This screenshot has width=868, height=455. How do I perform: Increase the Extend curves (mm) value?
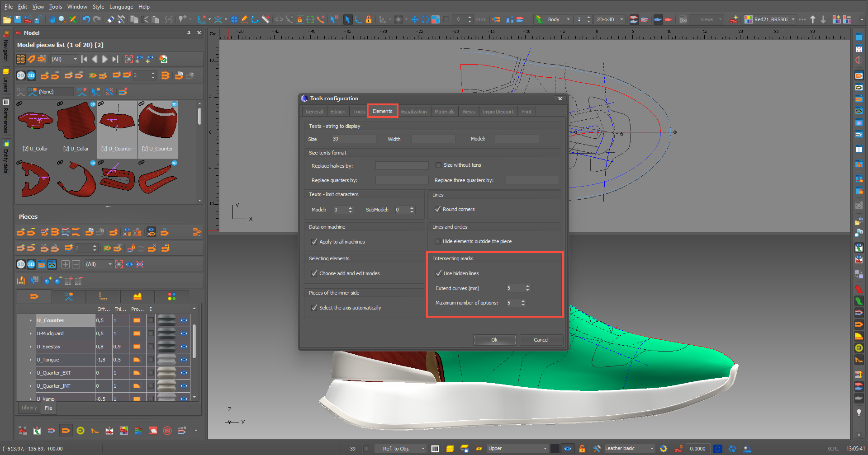(x=527, y=286)
